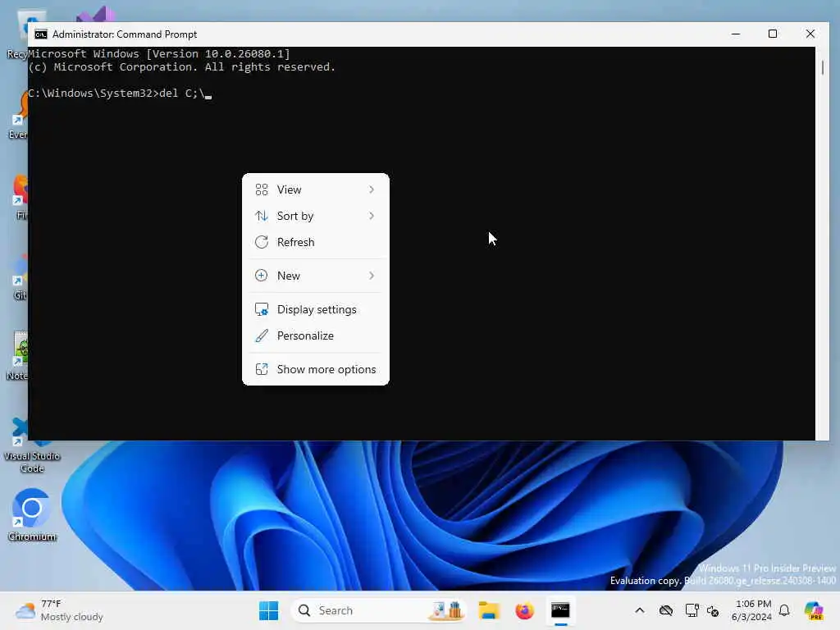Expand the Sort by submenu chevron
The image size is (840, 630).
(372, 216)
